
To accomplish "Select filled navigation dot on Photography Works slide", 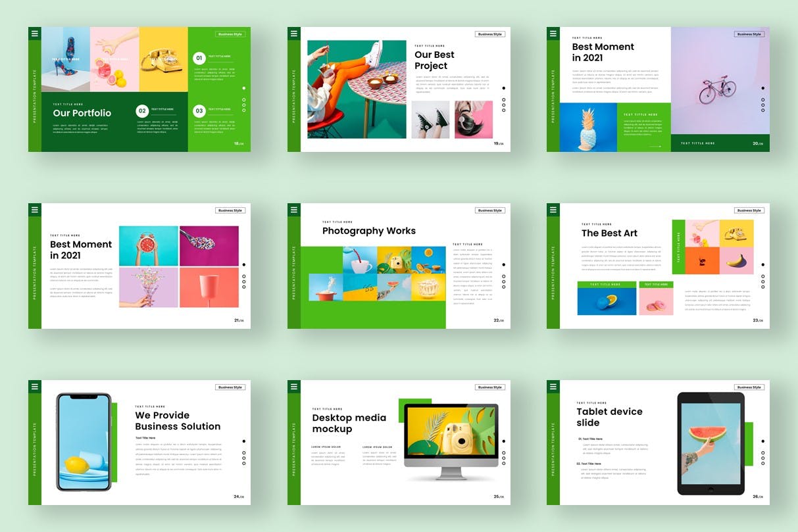I will click(x=503, y=264).
